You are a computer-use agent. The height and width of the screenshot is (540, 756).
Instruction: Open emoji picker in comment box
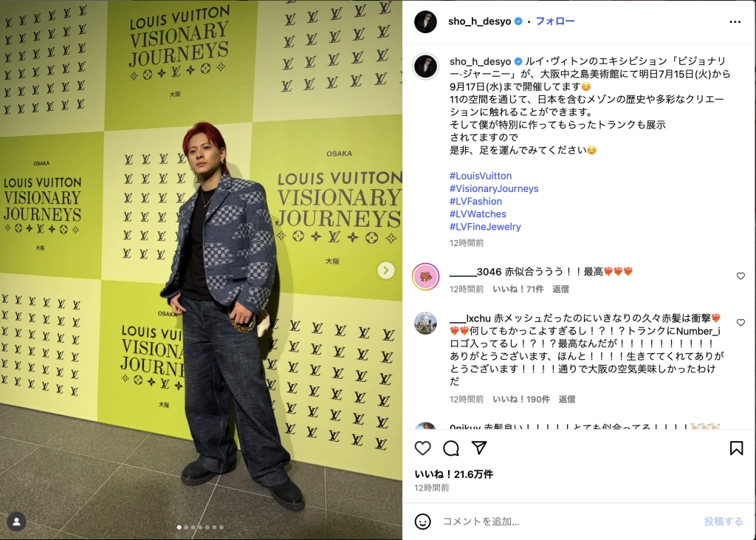[x=423, y=522]
